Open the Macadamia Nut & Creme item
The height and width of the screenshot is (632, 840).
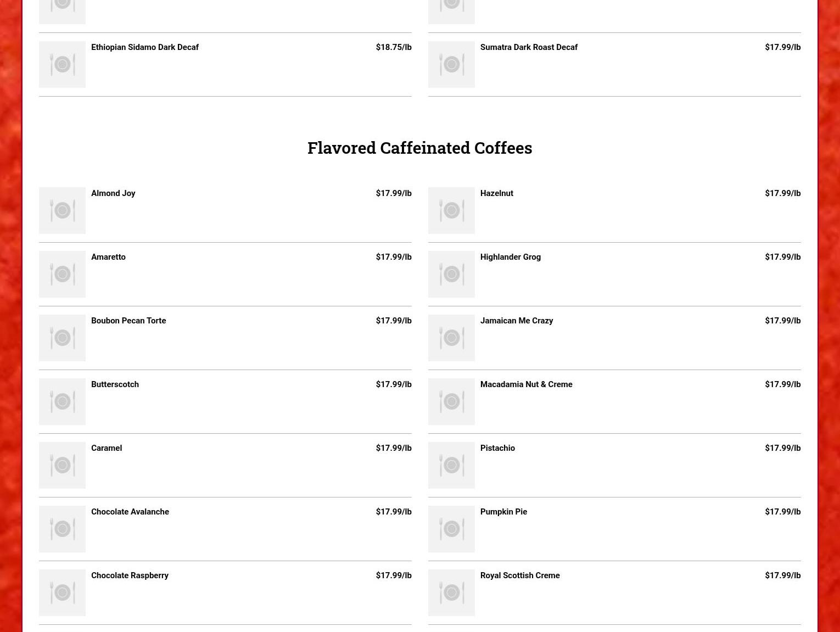tap(526, 384)
